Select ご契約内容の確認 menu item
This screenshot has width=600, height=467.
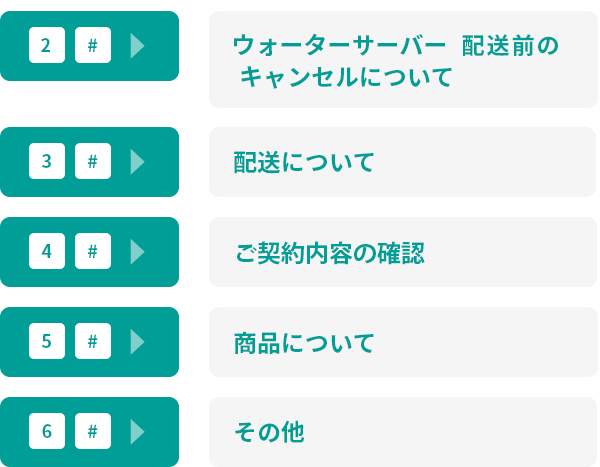[403, 252]
